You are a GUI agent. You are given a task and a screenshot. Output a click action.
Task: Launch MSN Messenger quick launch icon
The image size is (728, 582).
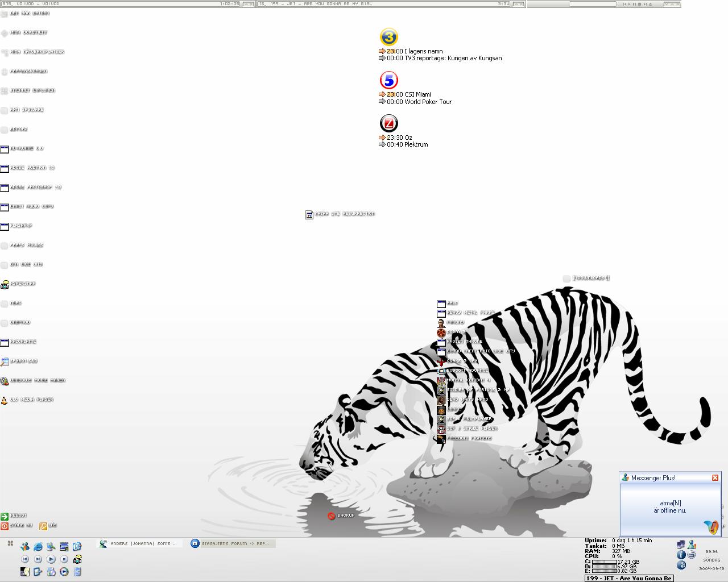[x=25, y=546]
